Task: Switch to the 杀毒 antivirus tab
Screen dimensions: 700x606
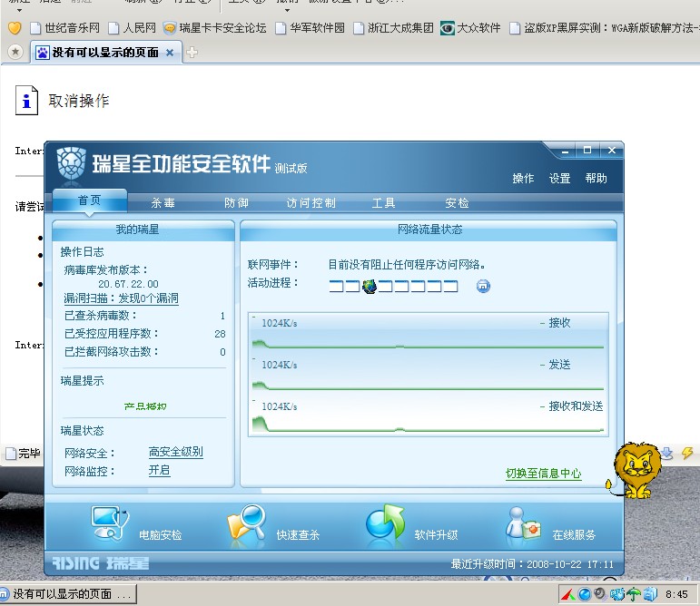Action: click(x=163, y=203)
